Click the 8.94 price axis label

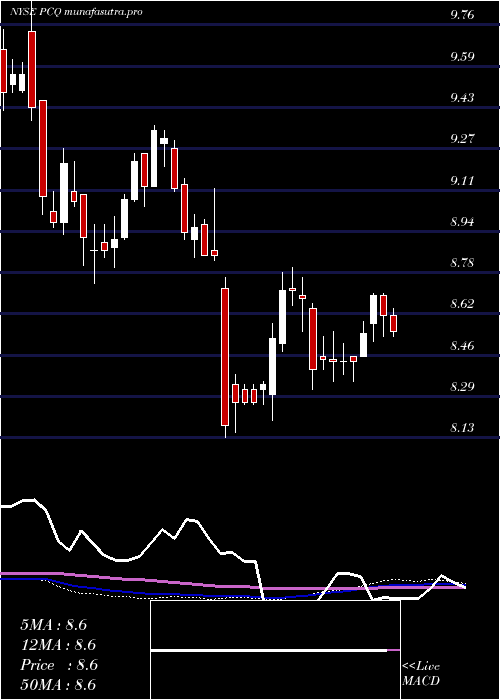point(462,222)
